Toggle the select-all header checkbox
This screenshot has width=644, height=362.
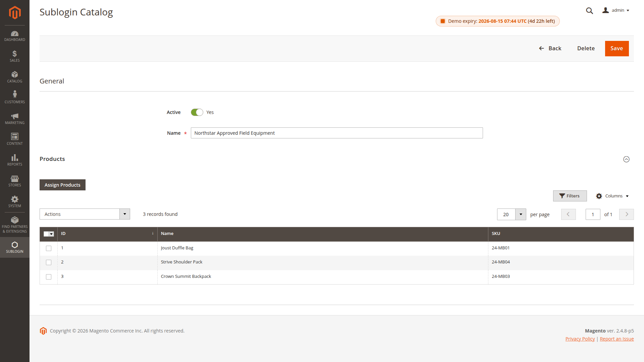[x=46, y=234]
